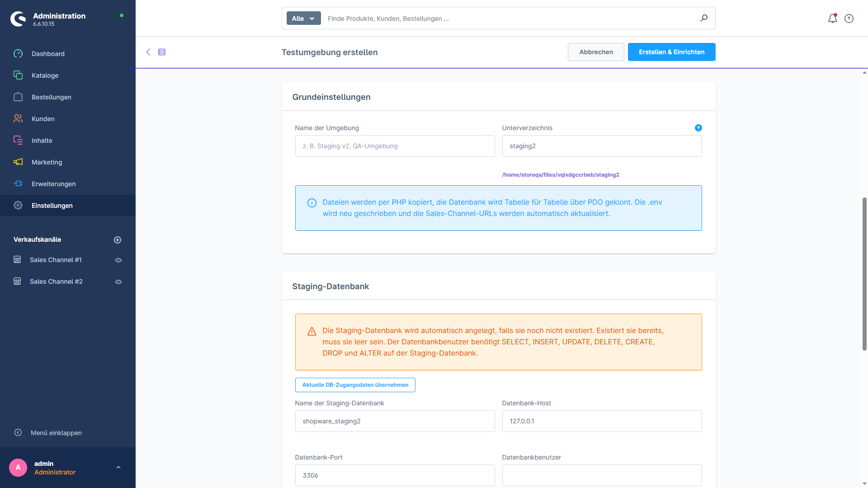
Task: Click the Shopware logo in sidebar
Action: tap(18, 19)
